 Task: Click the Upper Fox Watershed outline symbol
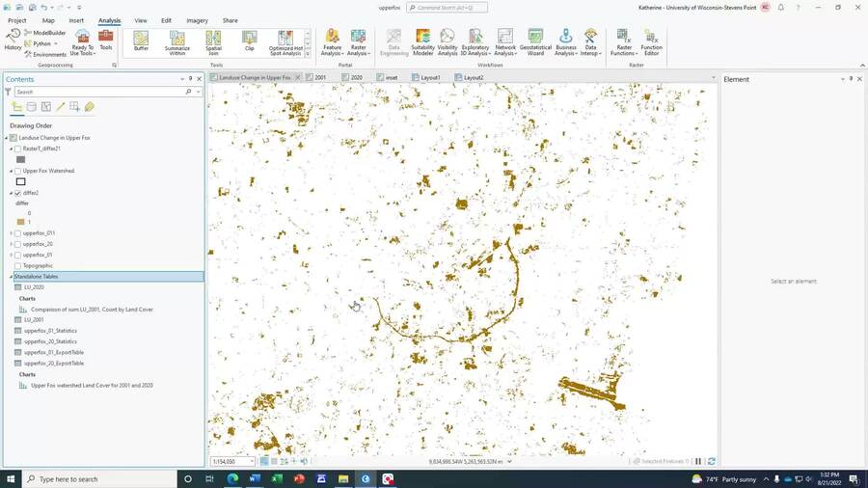point(21,181)
